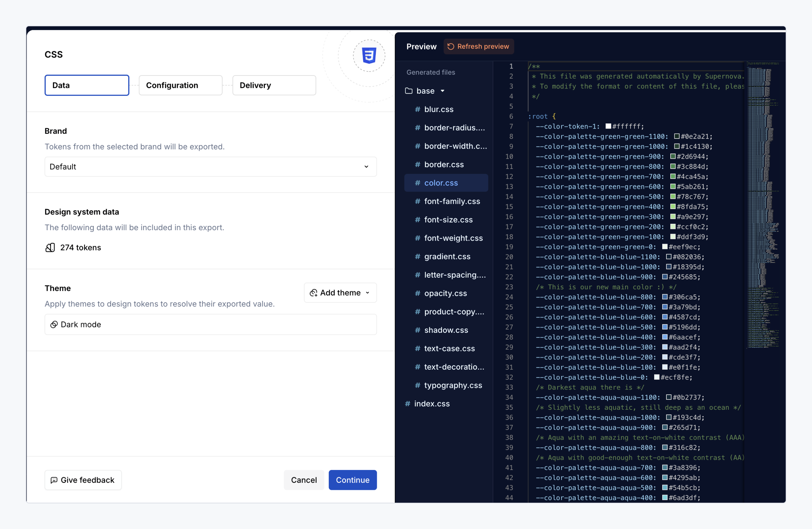
Task: Click the Continue button
Action: 352,480
